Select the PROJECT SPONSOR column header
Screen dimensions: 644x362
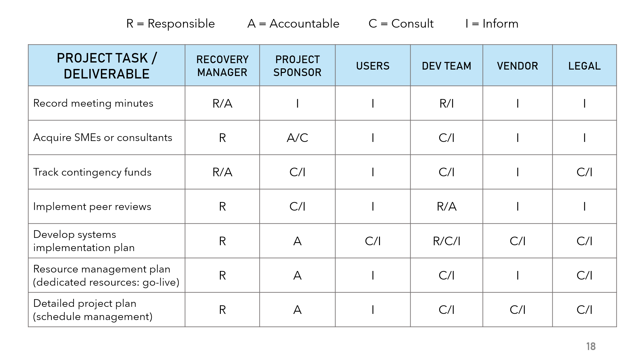[297, 65]
